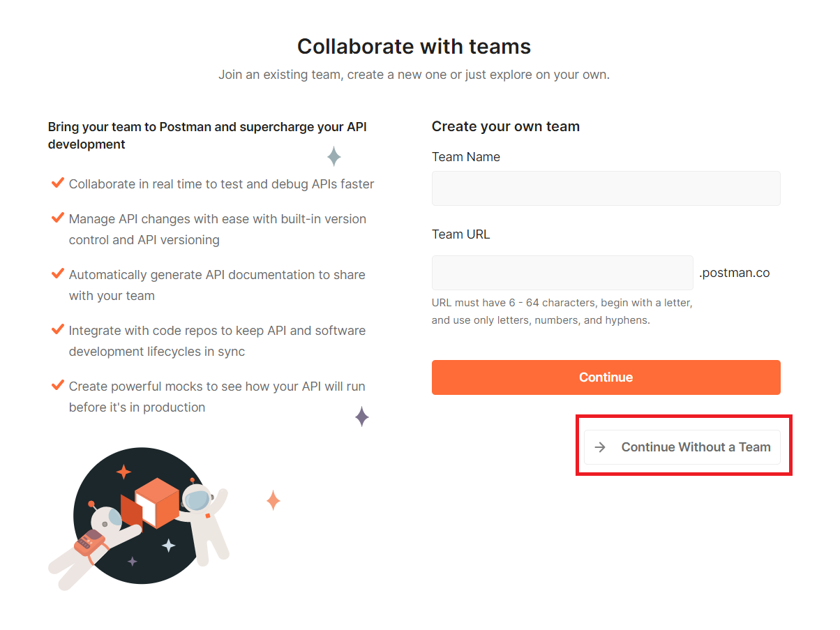Click the Team Name input field
Viewport: 840px width, 630px height.
point(606,188)
